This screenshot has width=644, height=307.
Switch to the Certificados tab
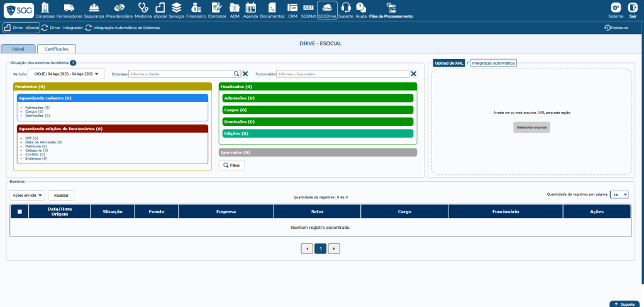click(x=57, y=48)
